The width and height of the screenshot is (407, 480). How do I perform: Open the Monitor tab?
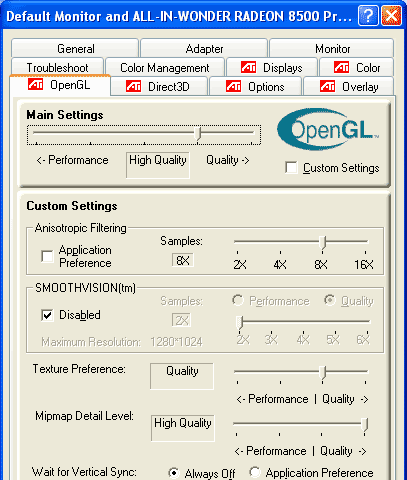pos(332,49)
